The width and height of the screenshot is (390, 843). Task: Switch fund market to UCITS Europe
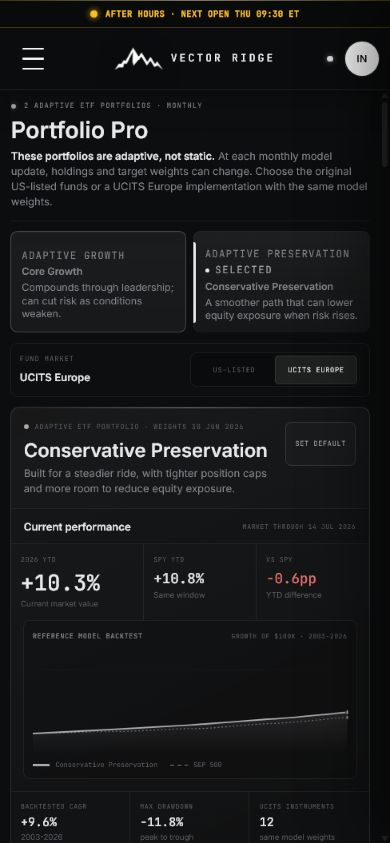[315, 370]
